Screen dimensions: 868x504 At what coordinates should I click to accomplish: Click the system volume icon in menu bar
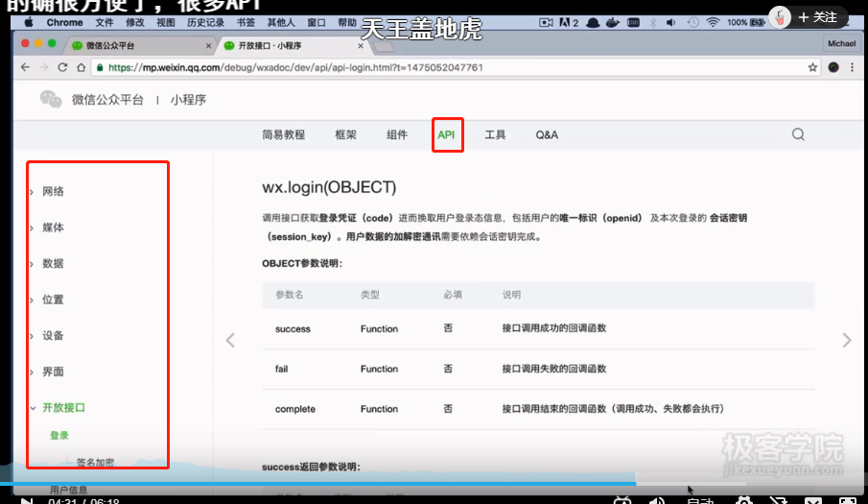click(671, 23)
